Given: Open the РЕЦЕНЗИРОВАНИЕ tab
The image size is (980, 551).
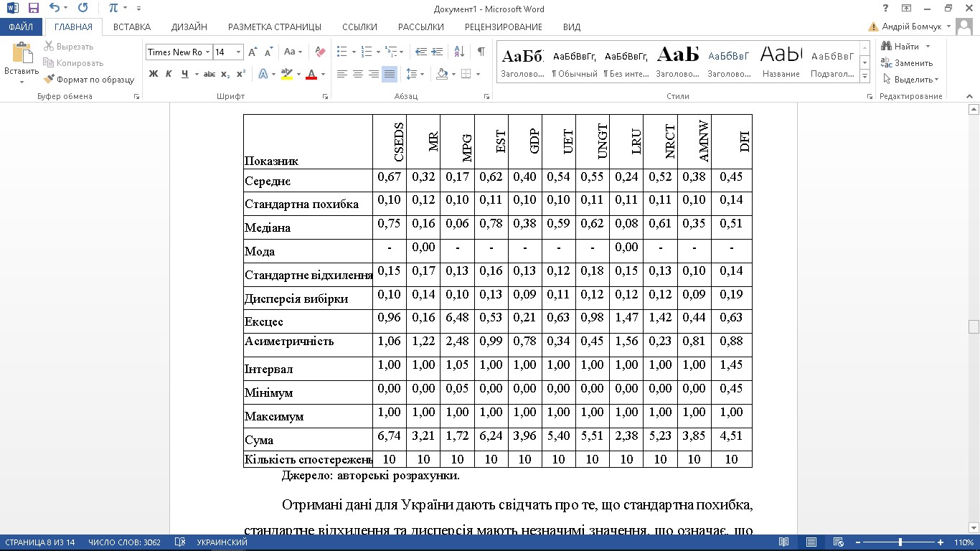Looking at the screenshot, I should (x=503, y=27).
